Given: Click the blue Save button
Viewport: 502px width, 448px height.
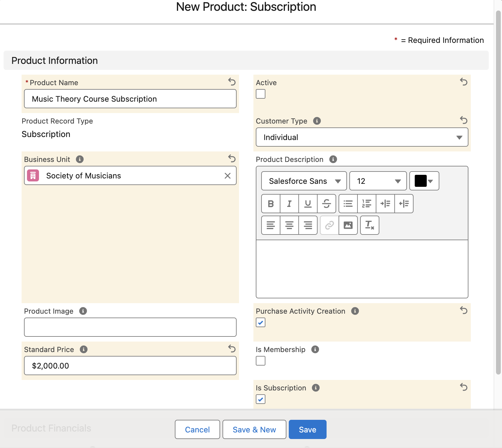Looking at the screenshot, I should click(308, 429).
